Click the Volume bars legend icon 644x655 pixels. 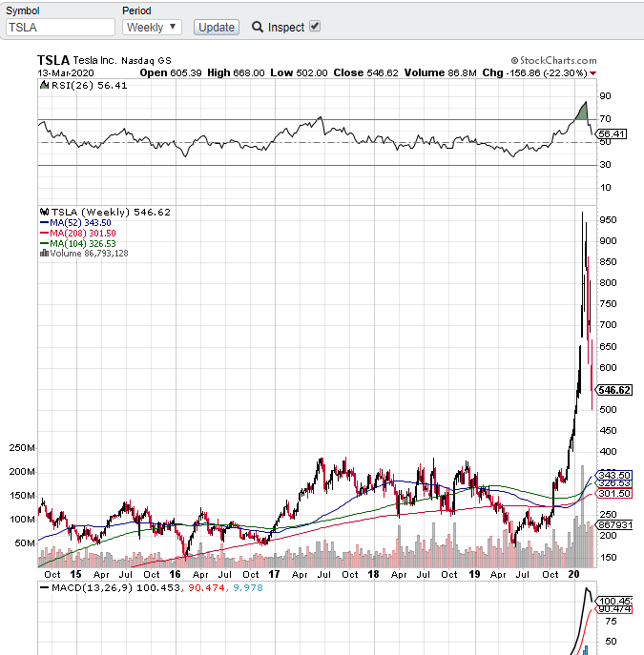click(44, 254)
